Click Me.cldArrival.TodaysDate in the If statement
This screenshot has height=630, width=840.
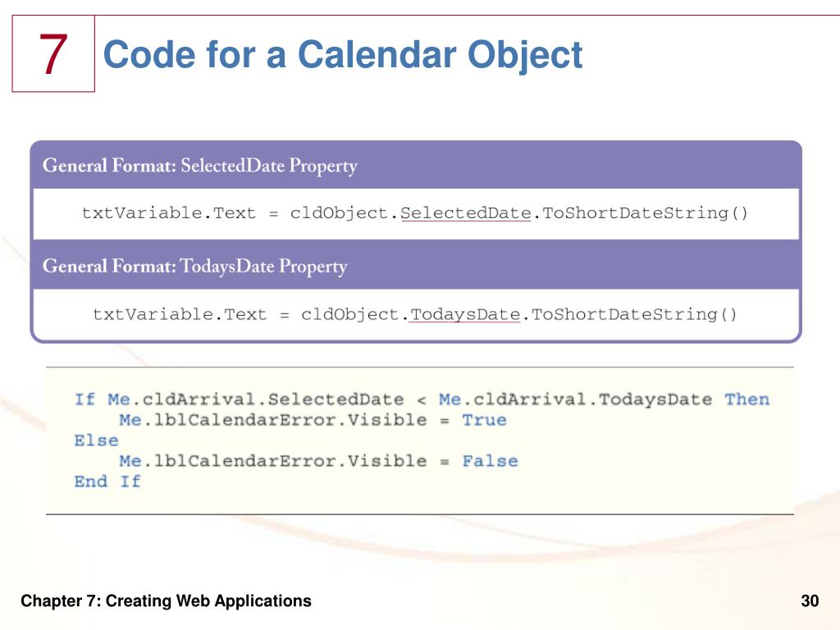575,399
